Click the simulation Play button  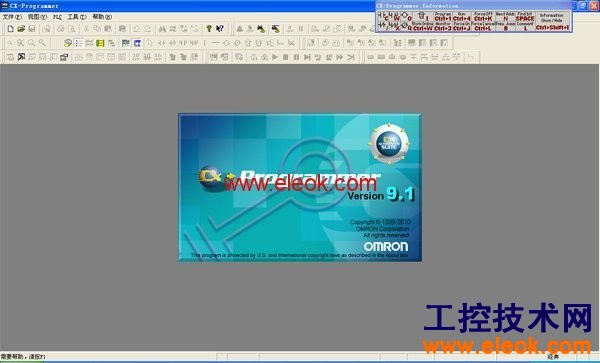click(275, 57)
